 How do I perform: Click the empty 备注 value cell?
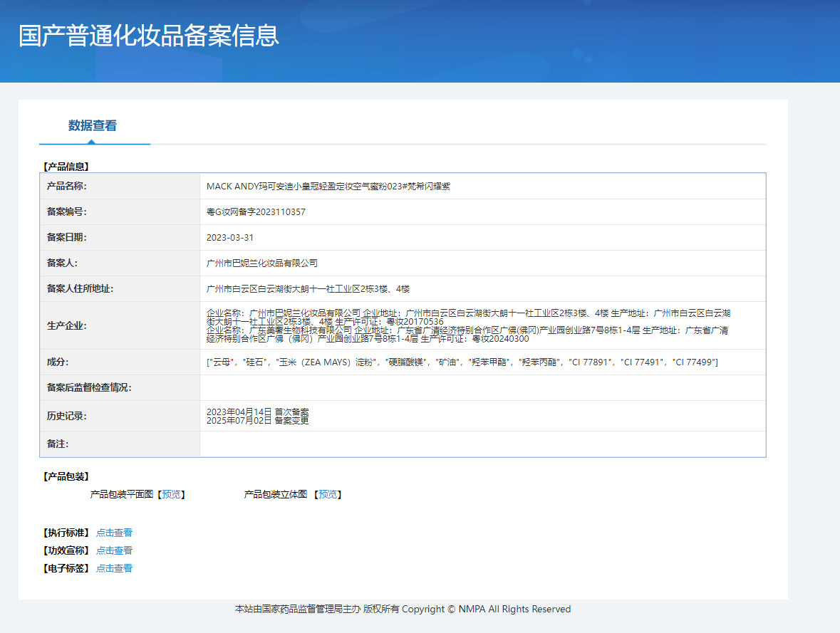coord(482,444)
